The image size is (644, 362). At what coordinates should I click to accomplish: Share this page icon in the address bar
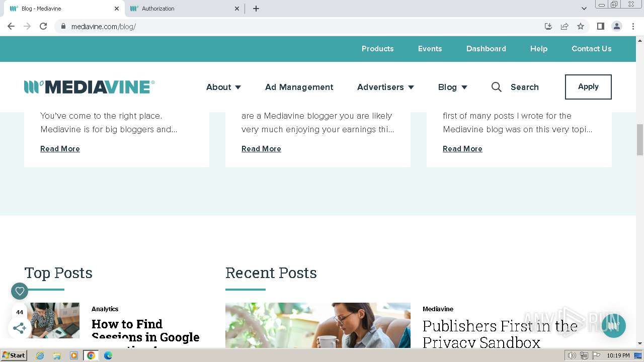[565, 26]
